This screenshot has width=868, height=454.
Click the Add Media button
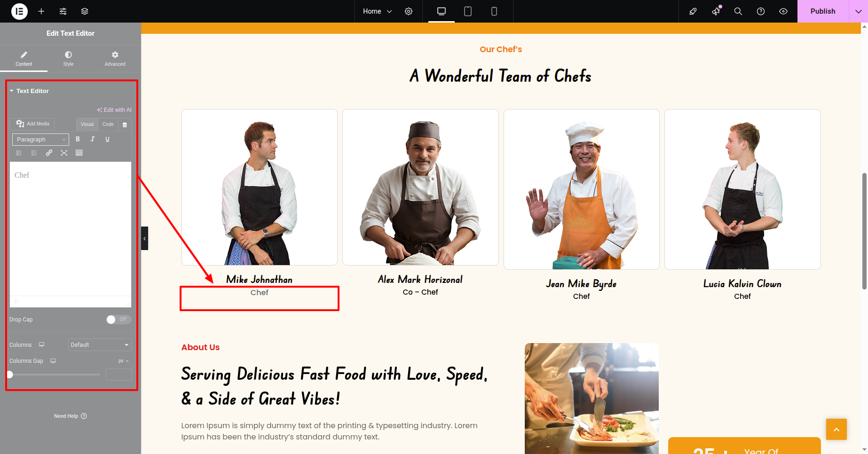(x=32, y=124)
